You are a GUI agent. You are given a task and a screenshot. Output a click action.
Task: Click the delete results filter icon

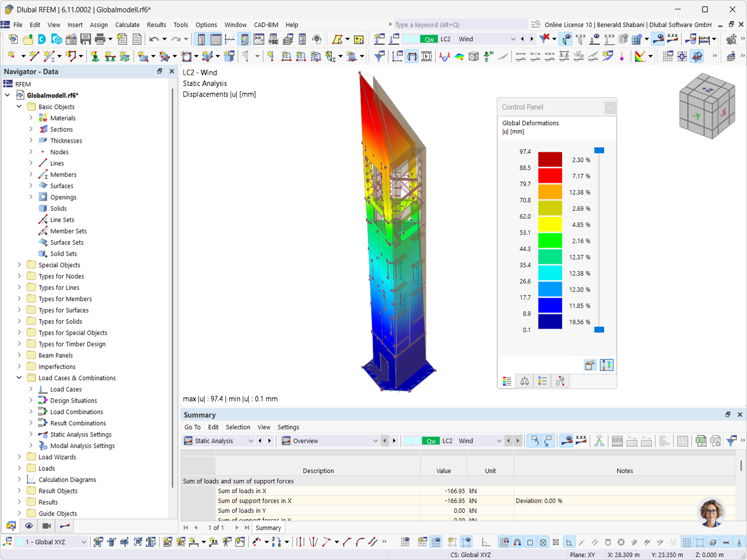(544, 39)
